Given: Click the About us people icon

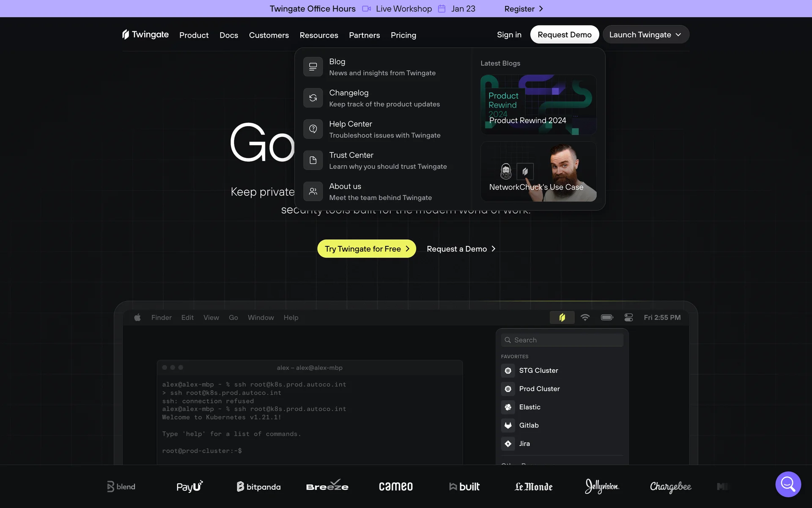Looking at the screenshot, I should (x=313, y=191).
